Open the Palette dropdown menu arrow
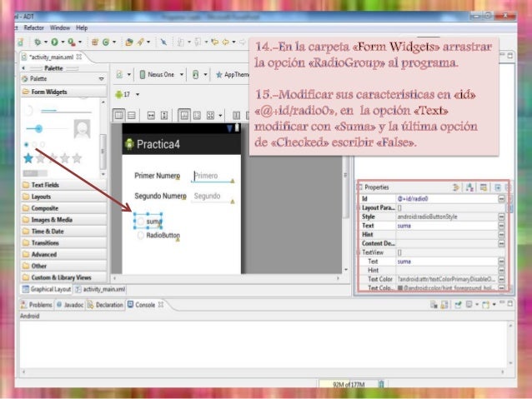The height and width of the screenshot is (399, 532). [101, 79]
